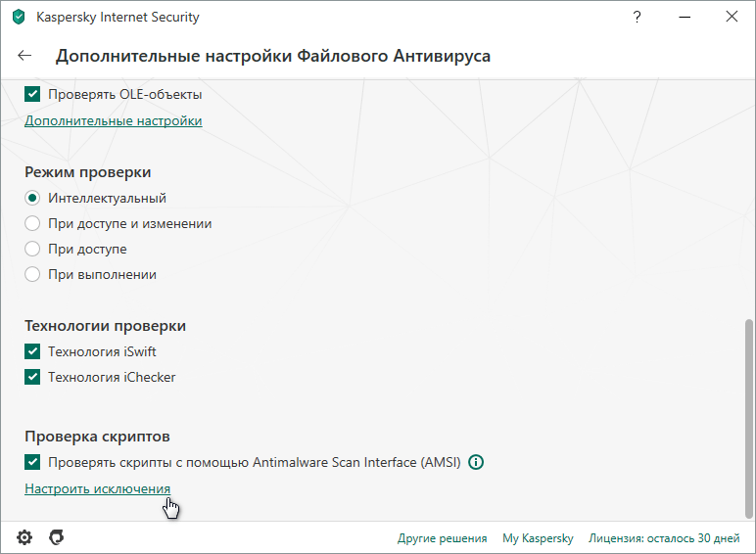Toggle the Технология iChecker checkbox
Viewport: 756px width, 554px height.
32,377
